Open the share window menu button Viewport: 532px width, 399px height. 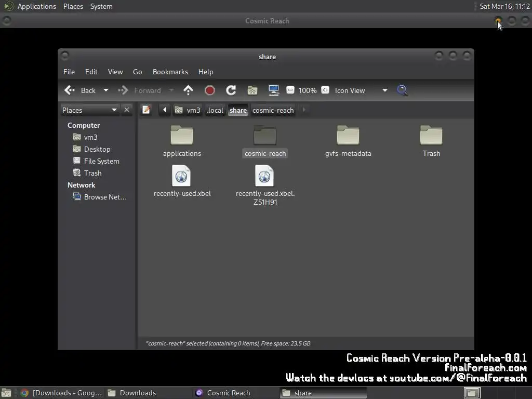65,55
